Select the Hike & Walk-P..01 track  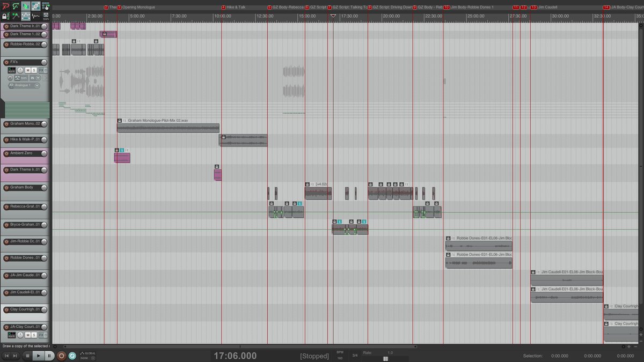point(25,139)
